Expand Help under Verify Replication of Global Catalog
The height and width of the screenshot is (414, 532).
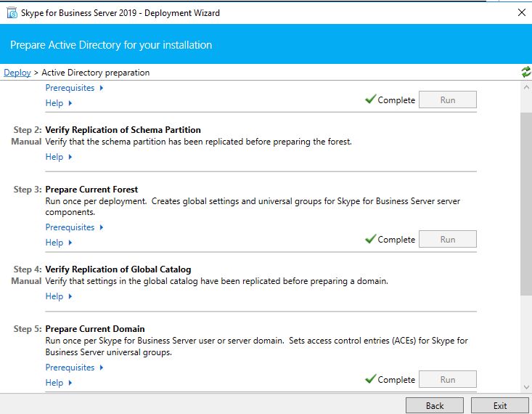(x=59, y=296)
